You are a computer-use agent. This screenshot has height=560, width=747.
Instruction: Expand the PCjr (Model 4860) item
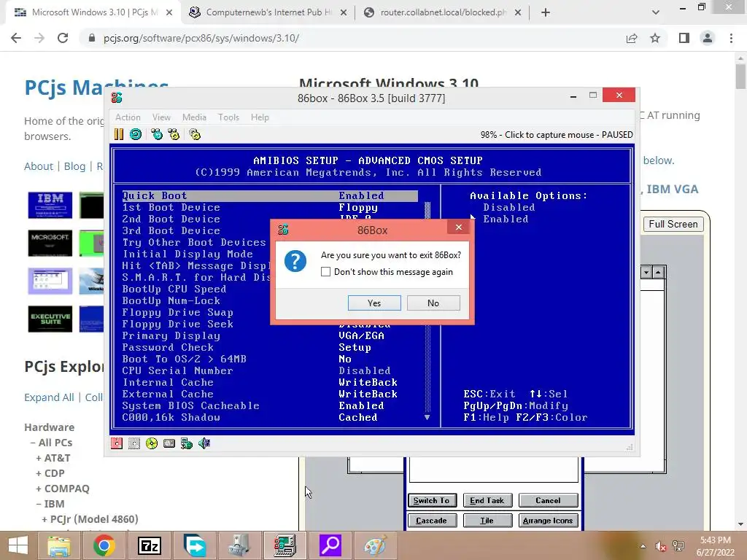(x=90, y=519)
